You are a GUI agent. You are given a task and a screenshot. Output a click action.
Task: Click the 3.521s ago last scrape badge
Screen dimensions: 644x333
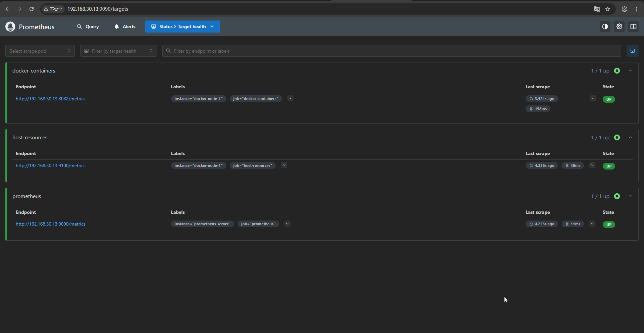point(542,99)
